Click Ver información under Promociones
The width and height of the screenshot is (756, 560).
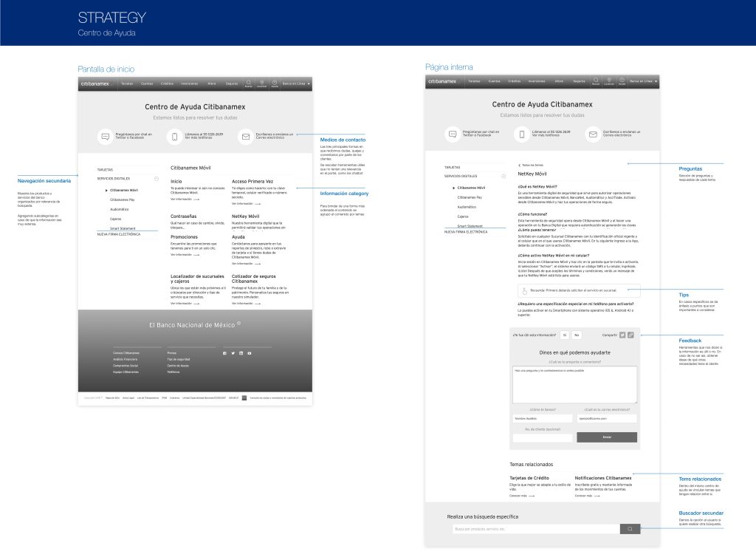(185, 255)
